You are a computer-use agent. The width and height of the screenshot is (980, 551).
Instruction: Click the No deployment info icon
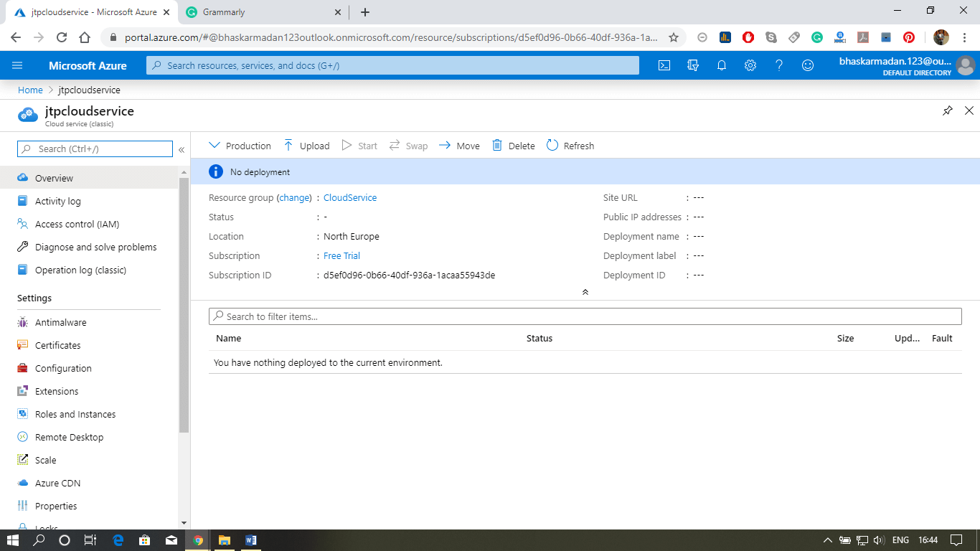point(216,172)
